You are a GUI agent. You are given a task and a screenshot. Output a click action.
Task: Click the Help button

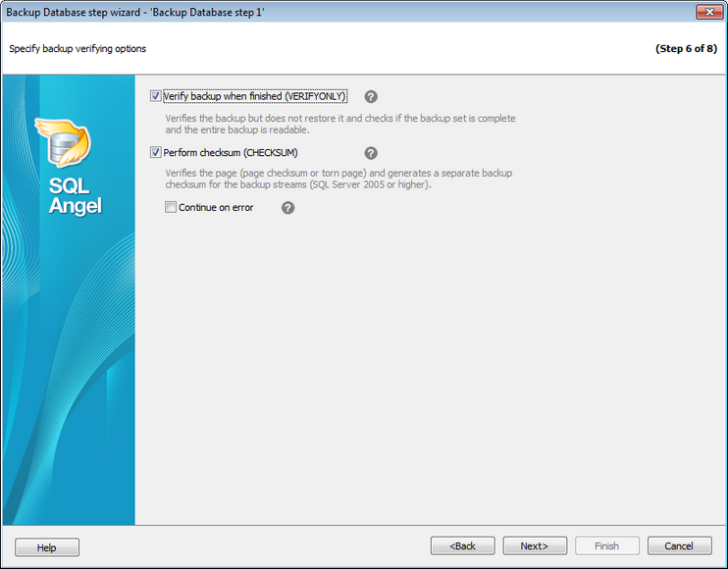(47, 547)
